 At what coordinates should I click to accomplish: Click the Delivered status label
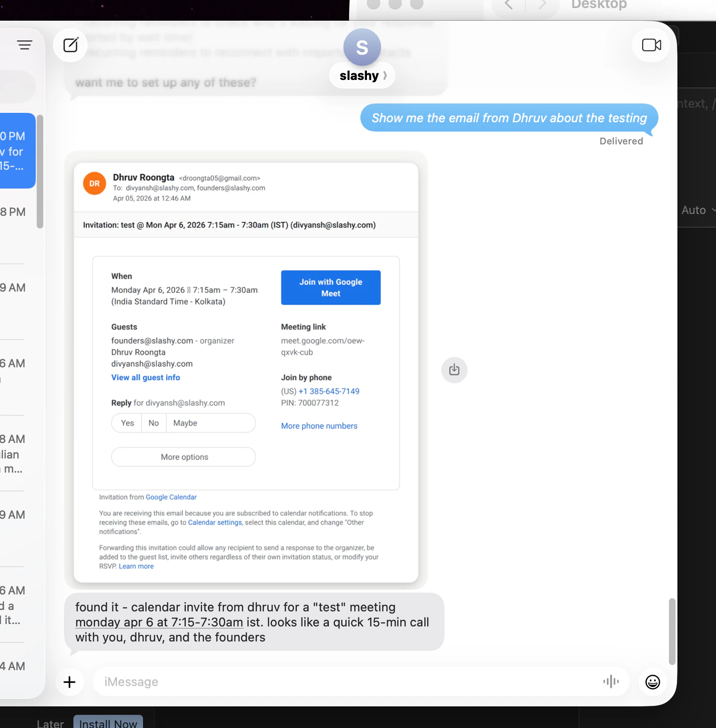[x=621, y=141]
